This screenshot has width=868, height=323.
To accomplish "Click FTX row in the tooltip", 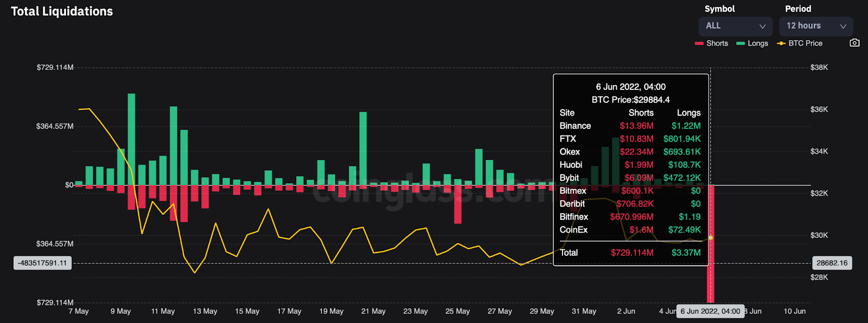I will [x=630, y=139].
